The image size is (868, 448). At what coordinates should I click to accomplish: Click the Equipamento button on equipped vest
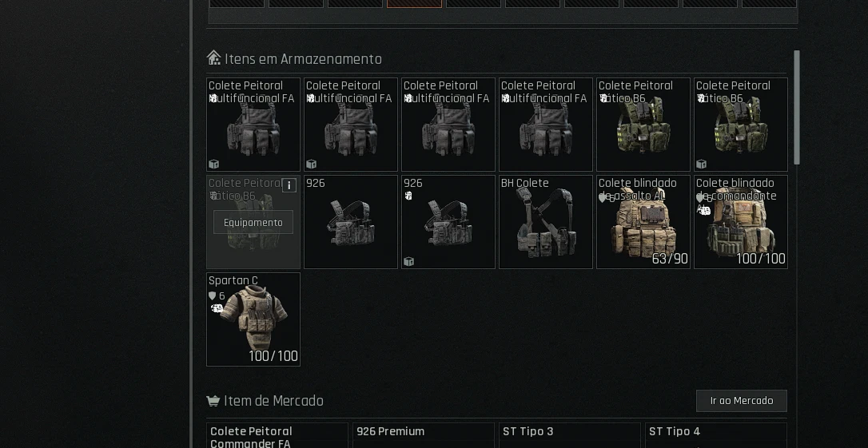coord(253,222)
